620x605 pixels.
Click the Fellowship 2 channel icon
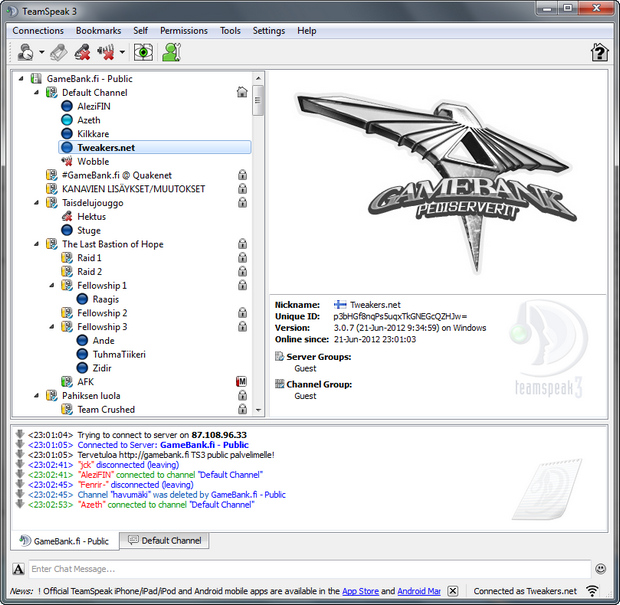67,313
